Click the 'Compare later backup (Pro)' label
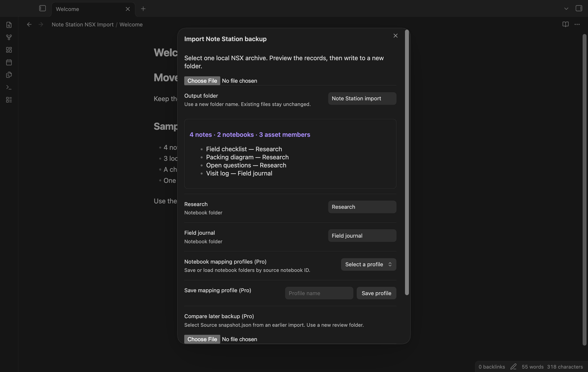Screen dimensions: 588x372 219,316
